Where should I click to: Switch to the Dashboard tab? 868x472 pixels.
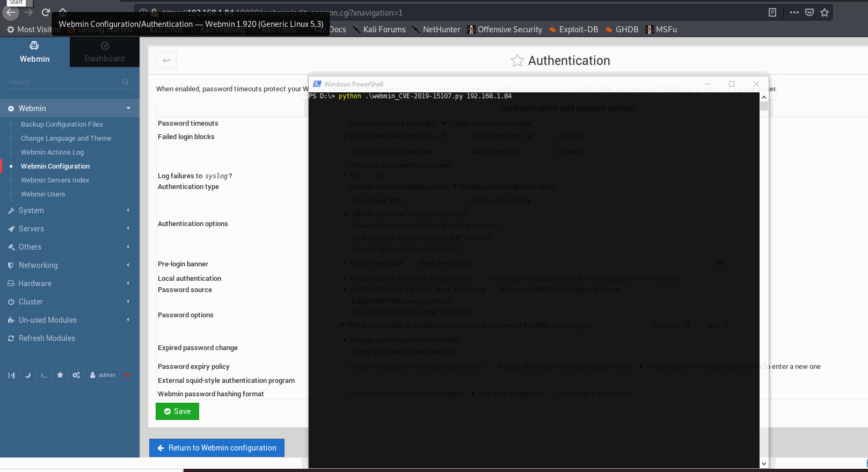[105, 52]
